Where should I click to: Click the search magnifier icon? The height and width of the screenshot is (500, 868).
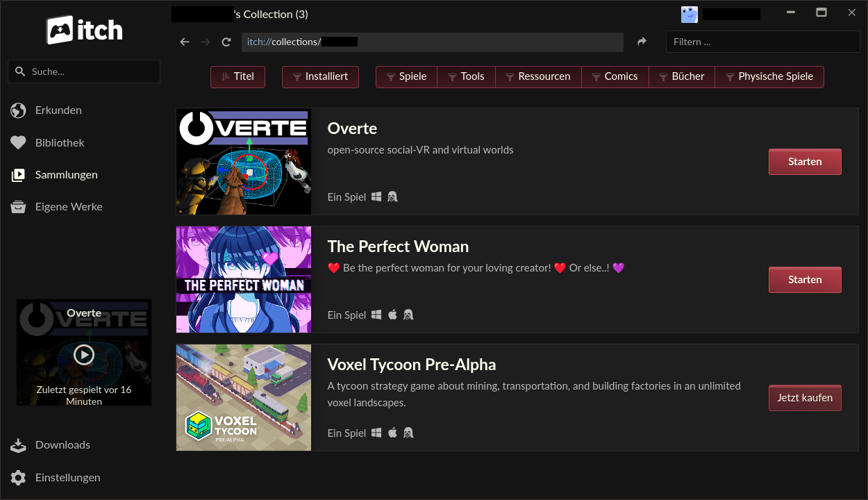(20, 72)
